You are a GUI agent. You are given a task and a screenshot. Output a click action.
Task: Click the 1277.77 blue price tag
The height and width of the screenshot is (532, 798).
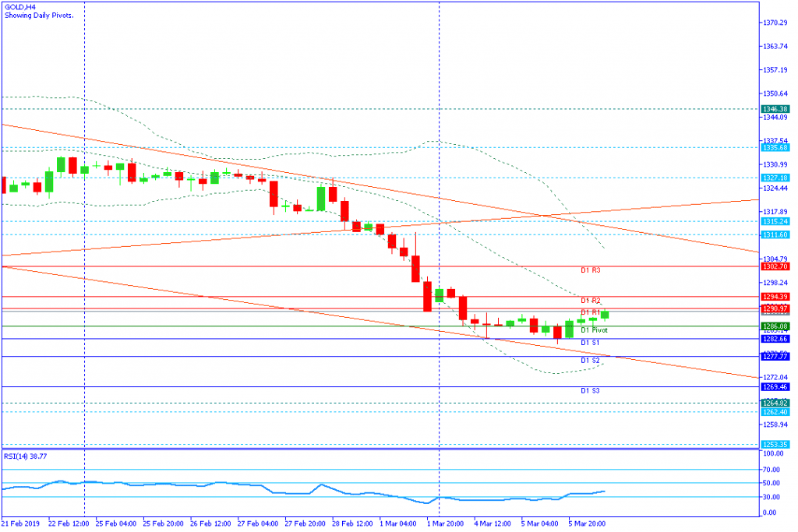click(x=776, y=356)
